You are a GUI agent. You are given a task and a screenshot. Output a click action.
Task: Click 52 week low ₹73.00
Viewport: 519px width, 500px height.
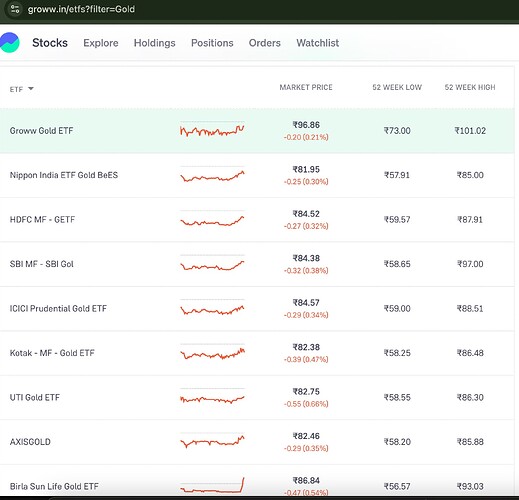point(397,131)
